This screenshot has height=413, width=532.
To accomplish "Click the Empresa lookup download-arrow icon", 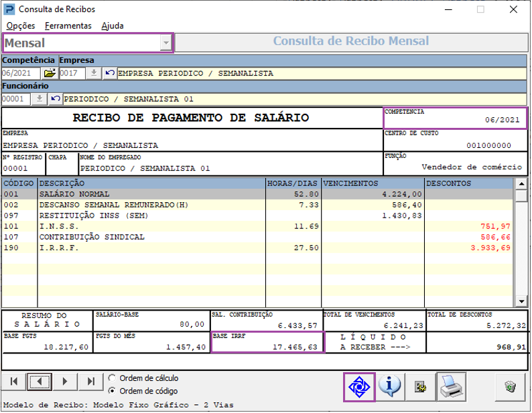I will pos(94,73).
